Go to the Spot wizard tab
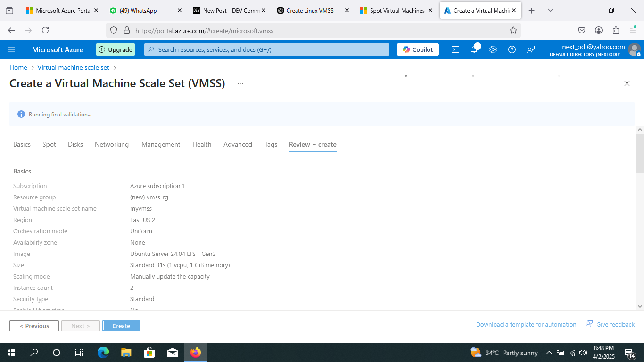The height and width of the screenshot is (362, 644). (49, 144)
